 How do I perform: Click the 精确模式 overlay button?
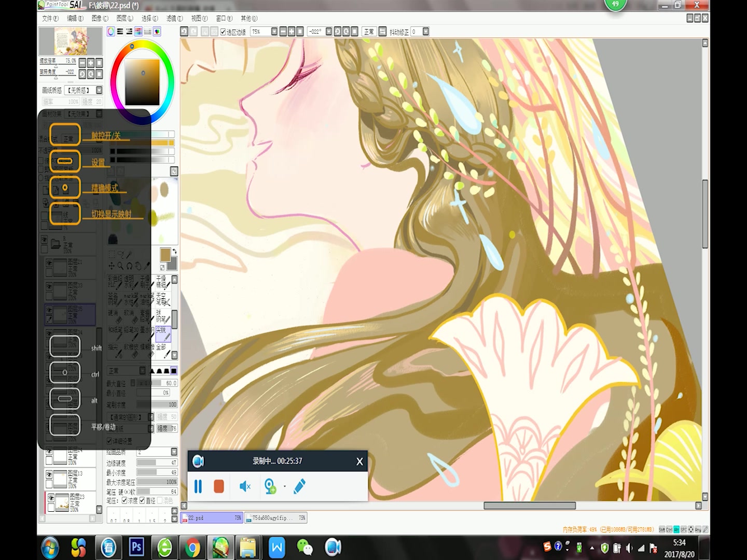(x=65, y=188)
